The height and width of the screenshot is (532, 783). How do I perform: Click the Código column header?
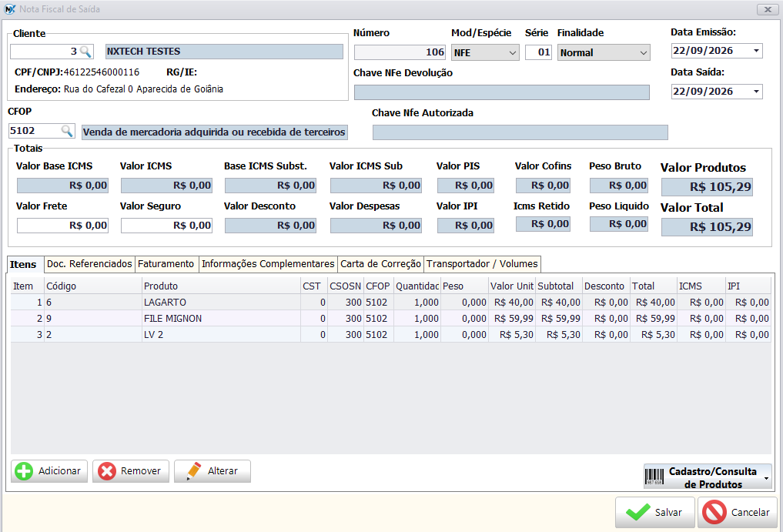[93, 286]
